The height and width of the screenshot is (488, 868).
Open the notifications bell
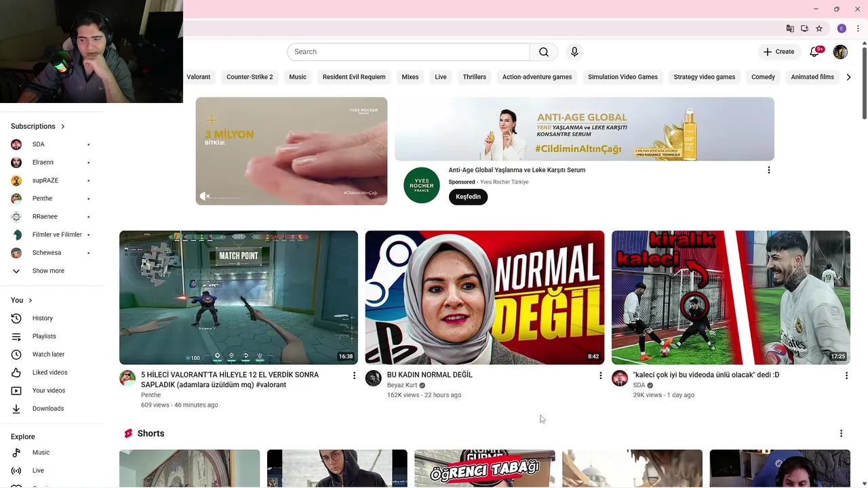(815, 52)
